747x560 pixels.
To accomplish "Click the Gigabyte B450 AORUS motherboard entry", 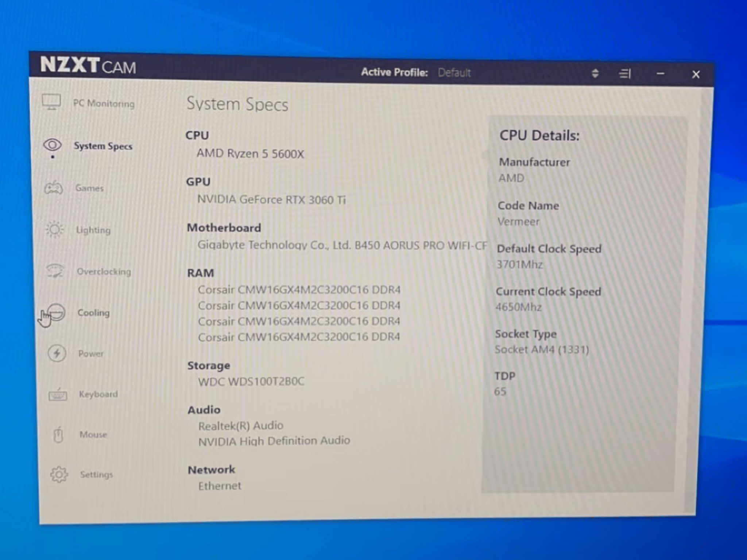I will click(x=342, y=245).
